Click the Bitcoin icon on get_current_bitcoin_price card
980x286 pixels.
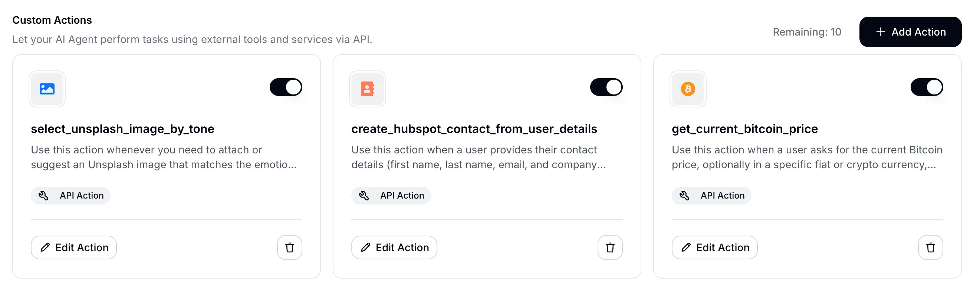point(688,89)
